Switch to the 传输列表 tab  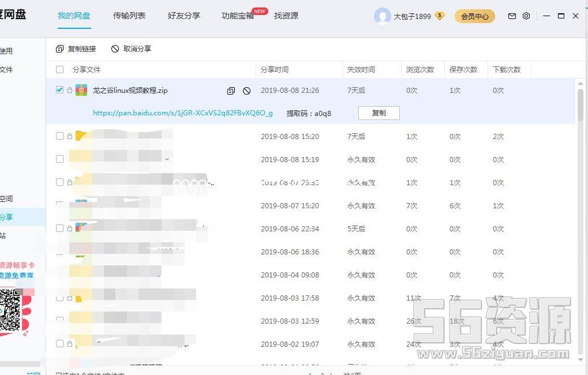click(129, 16)
